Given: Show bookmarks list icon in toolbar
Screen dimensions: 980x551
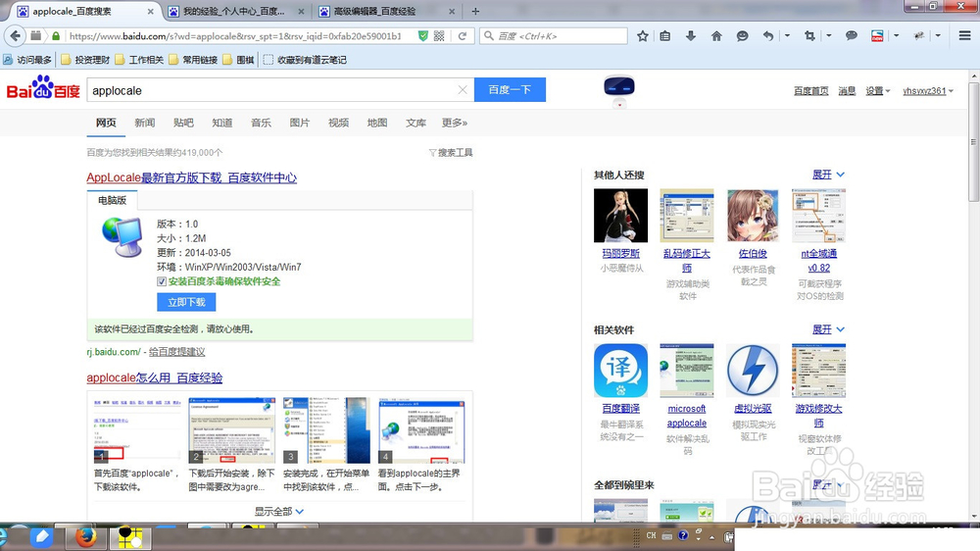Looking at the screenshot, I should pos(665,36).
